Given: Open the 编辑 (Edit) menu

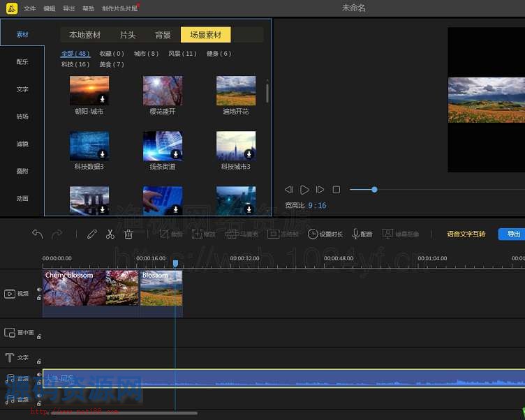Looking at the screenshot, I should pyautogui.click(x=49, y=8).
